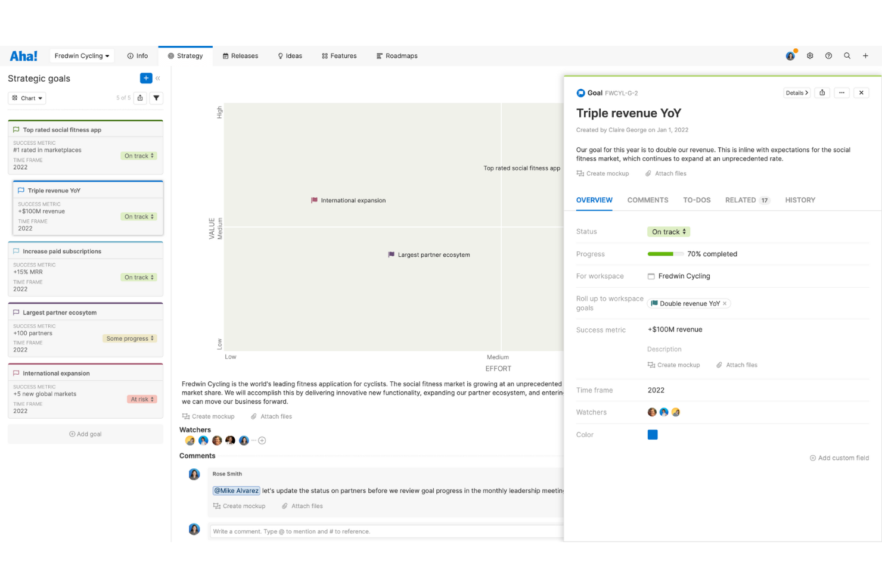The height and width of the screenshot is (588, 882).
Task: Select the International expansion flag on the chart
Action: point(314,200)
